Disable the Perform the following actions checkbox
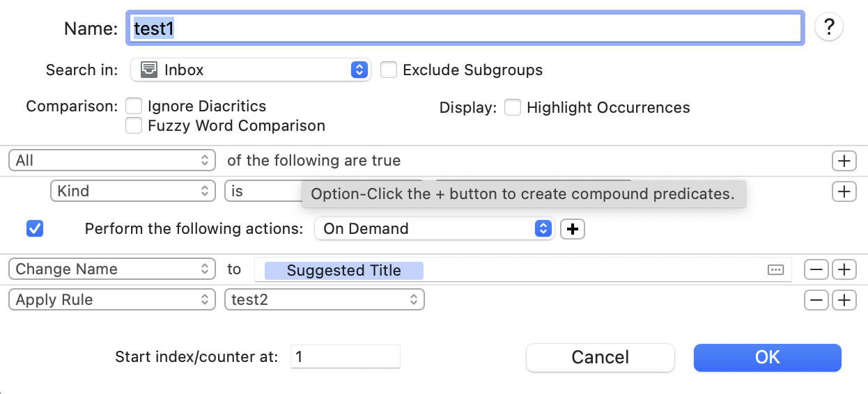This screenshot has height=394, width=868. tap(34, 228)
